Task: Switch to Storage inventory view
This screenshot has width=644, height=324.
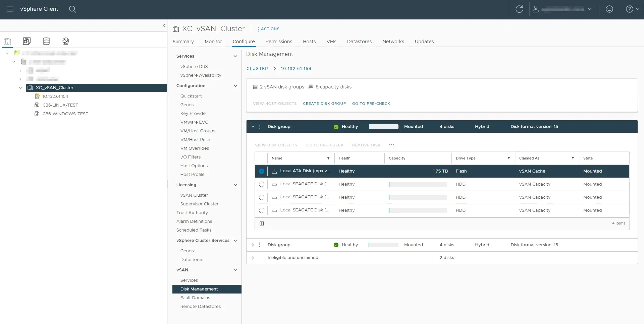Action: (x=46, y=41)
